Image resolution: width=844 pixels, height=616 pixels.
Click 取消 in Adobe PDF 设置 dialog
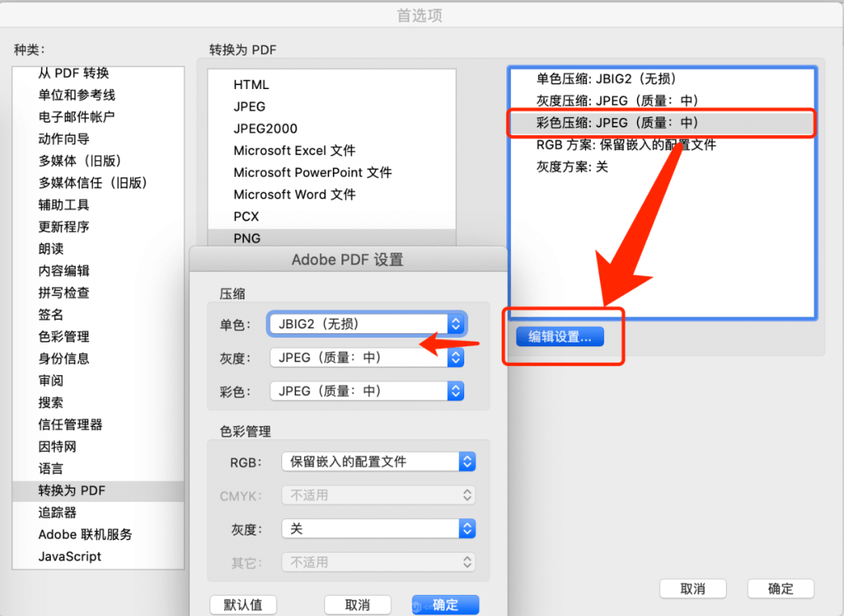357,605
